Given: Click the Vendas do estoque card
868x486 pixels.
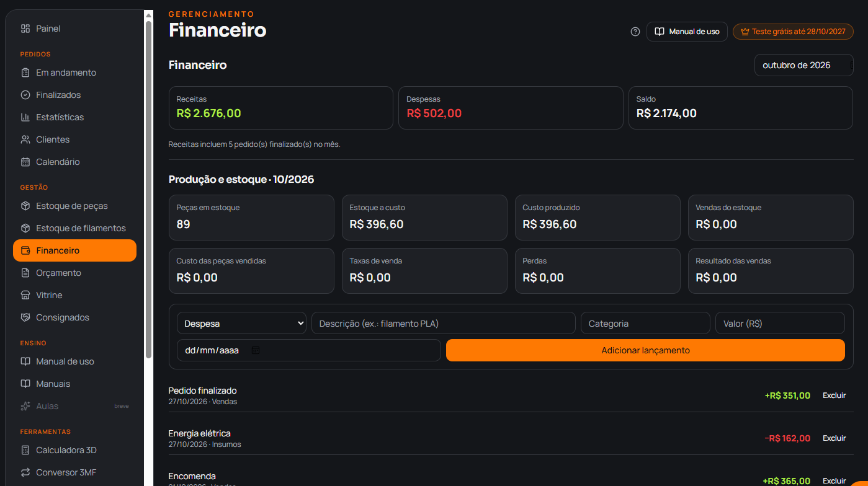Looking at the screenshot, I should pos(771,218).
